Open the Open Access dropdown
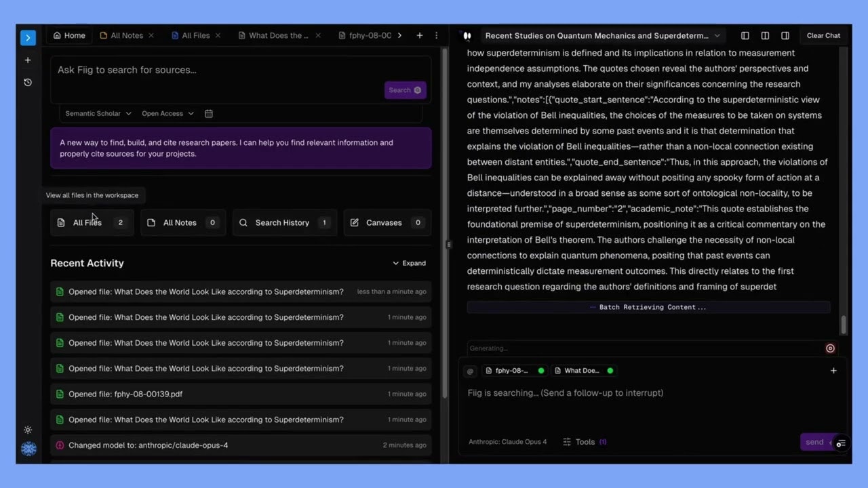The width and height of the screenshot is (868, 488). [x=167, y=113]
